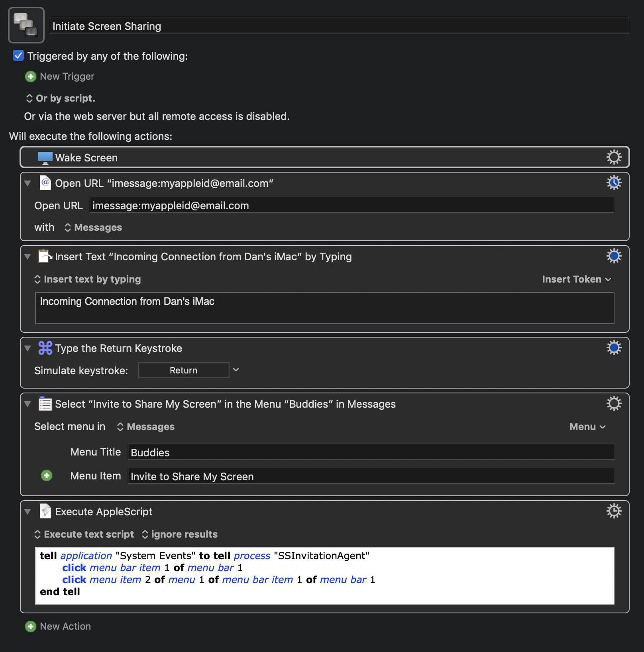Viewport: 644px width, 652px height.
Task: Open the gear menu for Select Menu action
Action: point(614,403)
